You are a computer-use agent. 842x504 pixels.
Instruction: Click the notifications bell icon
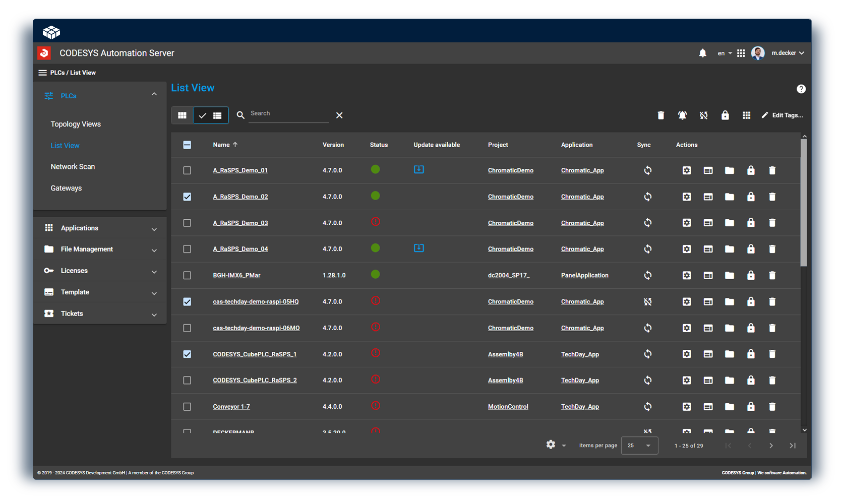click(x=702, y=53)
